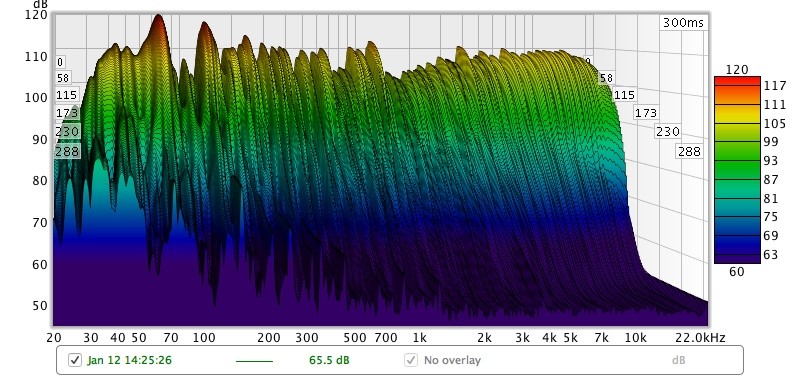This screenshot has width=800, height=376.
Task: Click the 1k frequency axis label
Action: (x=419, y=338)
